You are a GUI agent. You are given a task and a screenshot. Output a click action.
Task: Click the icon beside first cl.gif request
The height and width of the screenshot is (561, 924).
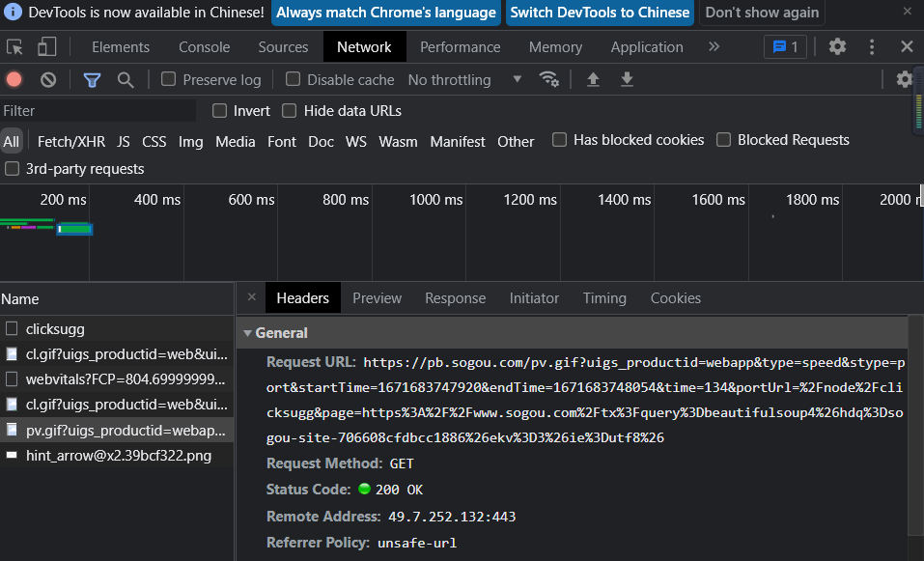tap(12, 353)
